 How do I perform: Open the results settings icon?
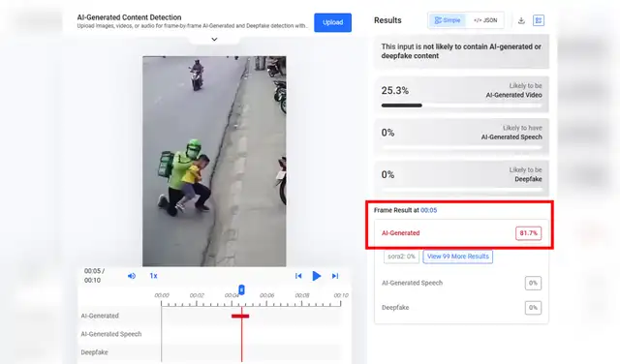(539, 20)
